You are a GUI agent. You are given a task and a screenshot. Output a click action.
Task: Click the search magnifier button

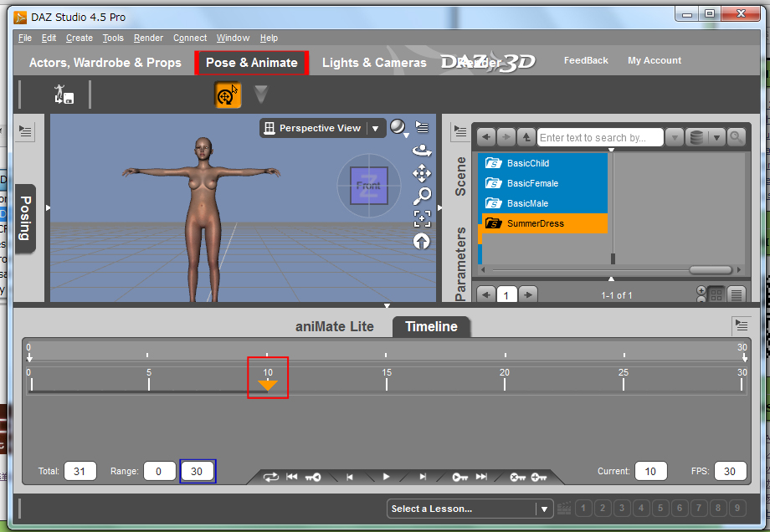(737, 137)
